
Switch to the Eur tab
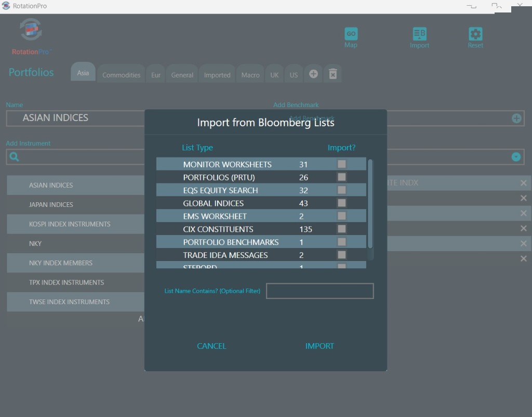pyautogui.click(x=156, y=74)
